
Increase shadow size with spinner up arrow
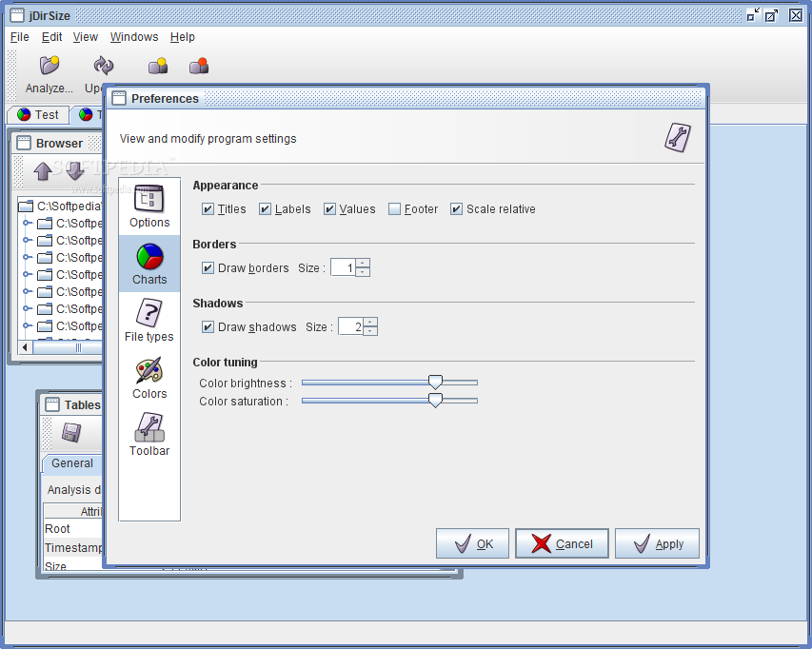(370, 322)
